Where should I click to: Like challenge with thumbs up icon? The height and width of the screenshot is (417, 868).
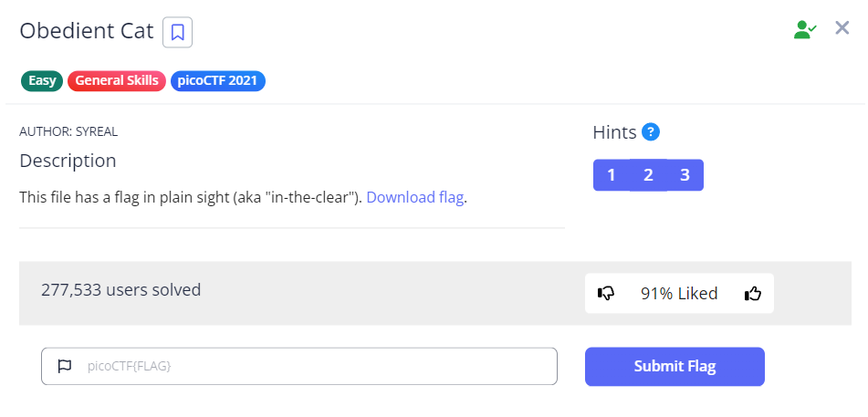[x=753, y=294]
